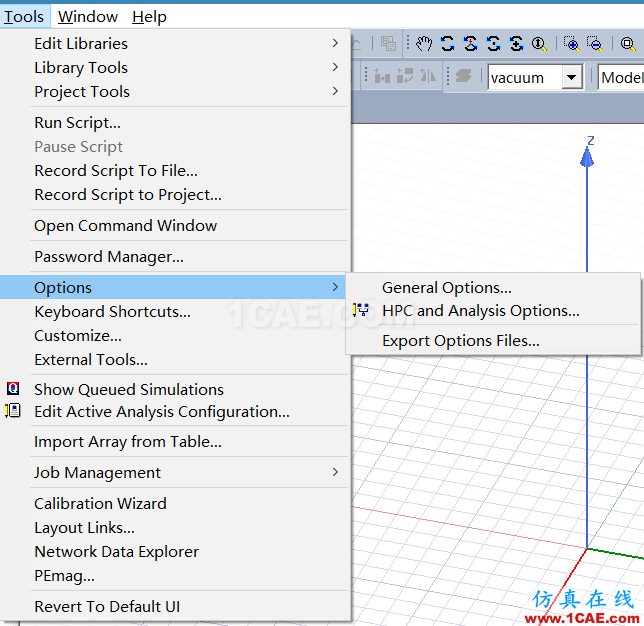Click the Zoom In area tool
This screenshot has height=626, width=644.
(x=571, y=43)
